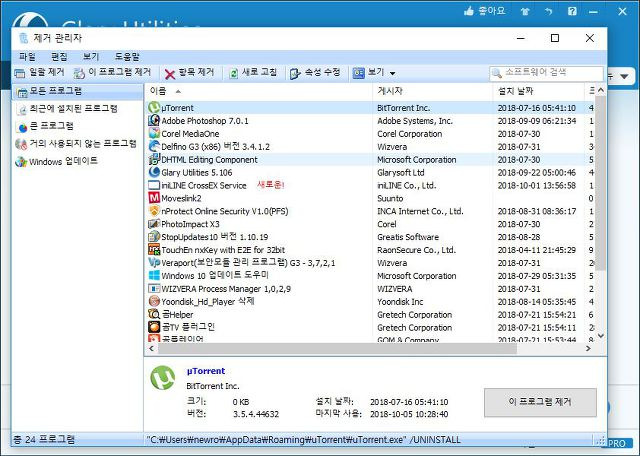Click the Adobe Photoshop 7.0.1 icon
This screenshot has height=456, width=640.
point(154,120)
